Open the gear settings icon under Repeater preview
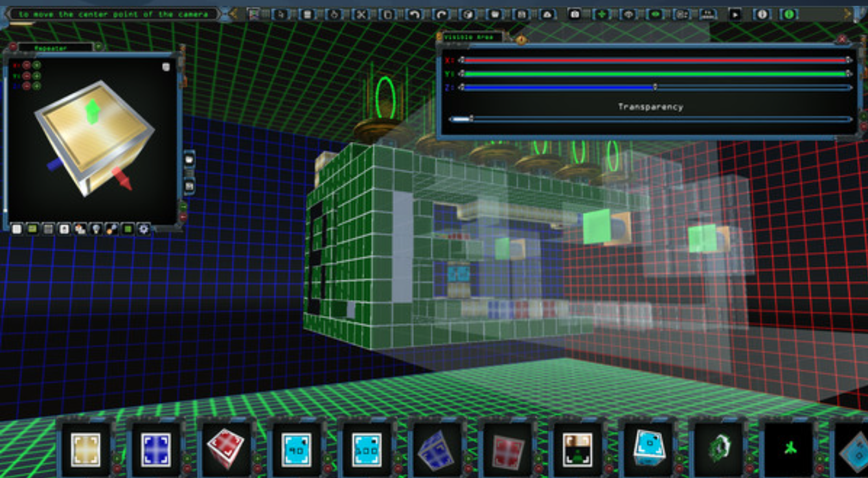Viewport: 868px width, 478px height. click(143, 229)
